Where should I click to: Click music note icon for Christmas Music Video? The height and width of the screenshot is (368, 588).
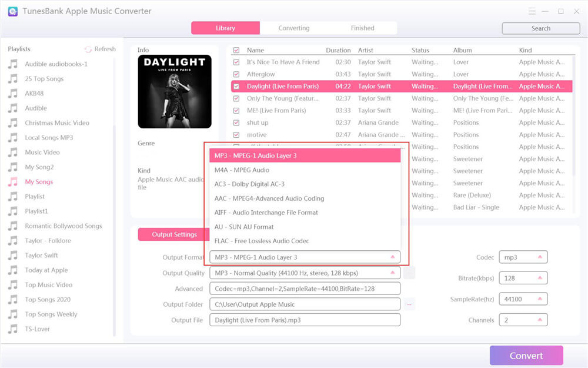tap(13, 123)
